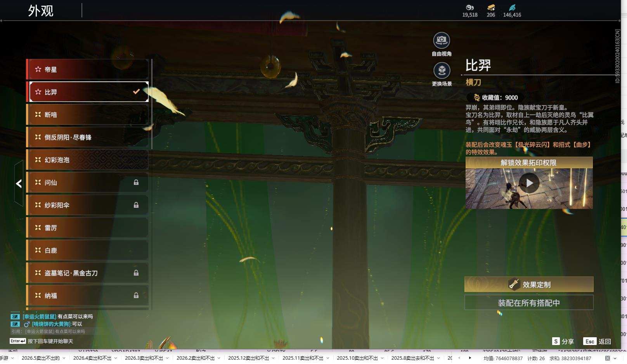Click the lock icon on the 纳福 row
The image size is (627, 364).
click(x=136, y=295)
